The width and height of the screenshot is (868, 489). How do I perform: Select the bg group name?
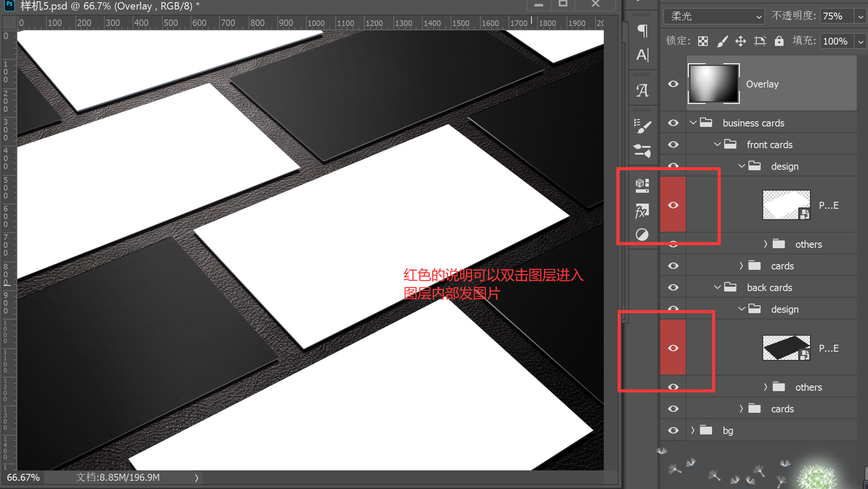(x=728, y=431)
